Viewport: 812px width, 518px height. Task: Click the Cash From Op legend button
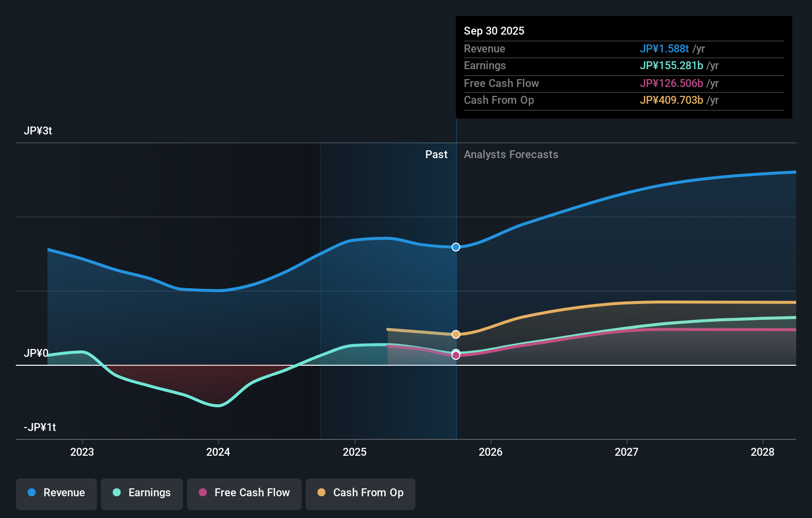360,493
